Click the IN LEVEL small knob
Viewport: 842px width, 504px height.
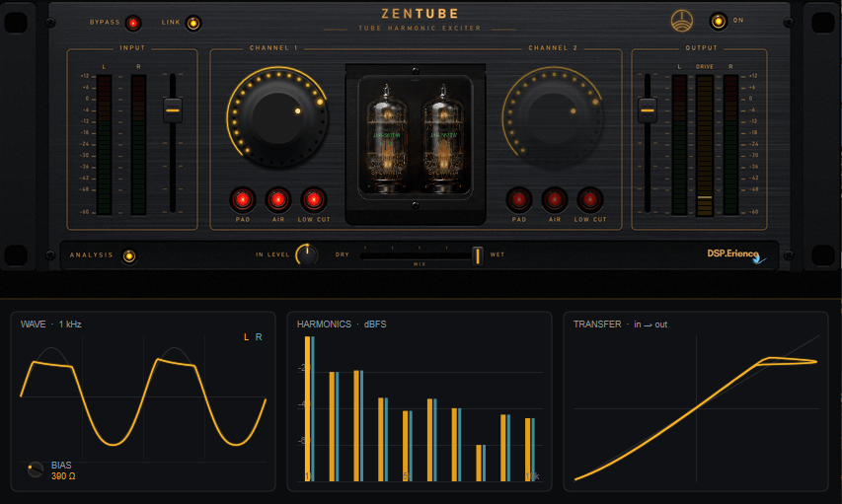pos(307,254)
